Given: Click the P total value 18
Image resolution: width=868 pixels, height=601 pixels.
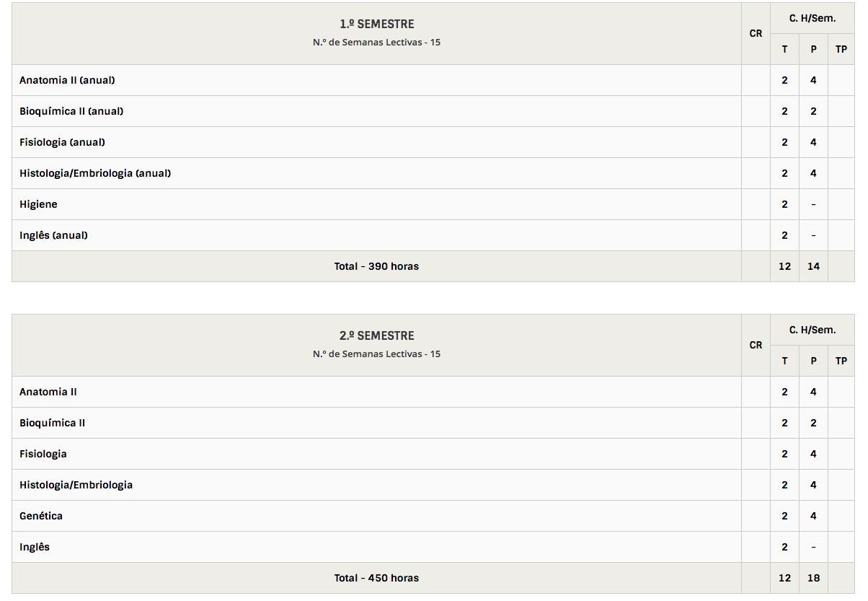Looking at the screenshot, I should (813, 578).
